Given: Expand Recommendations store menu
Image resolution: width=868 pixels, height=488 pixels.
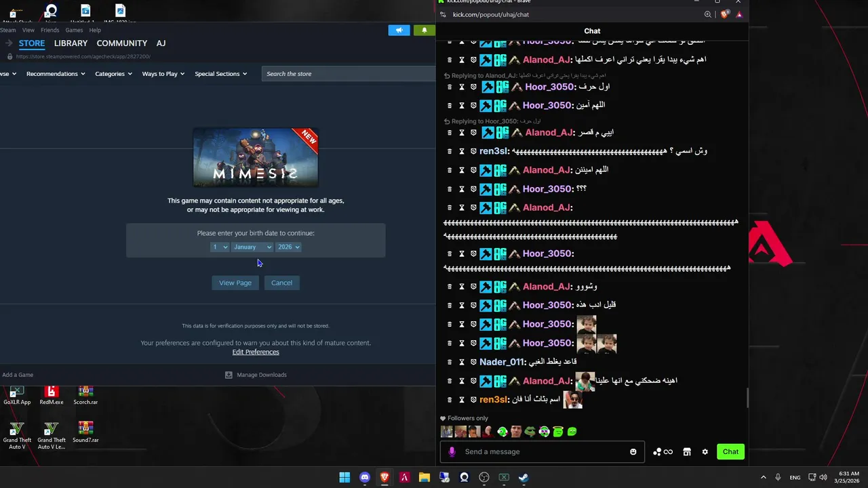Looking at the screenshot, I should coord(56,74).
